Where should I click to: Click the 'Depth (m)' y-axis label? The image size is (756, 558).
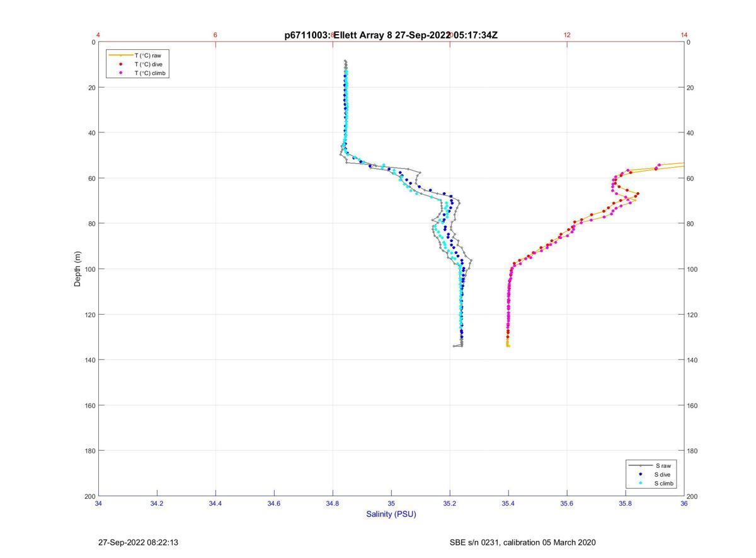pos(77,269)
